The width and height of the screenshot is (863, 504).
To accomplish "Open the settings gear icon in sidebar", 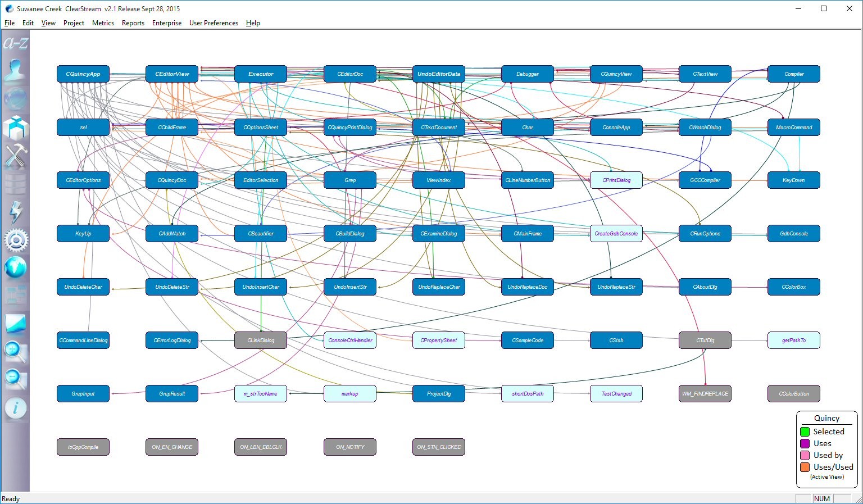I will [x=15, y=239].
